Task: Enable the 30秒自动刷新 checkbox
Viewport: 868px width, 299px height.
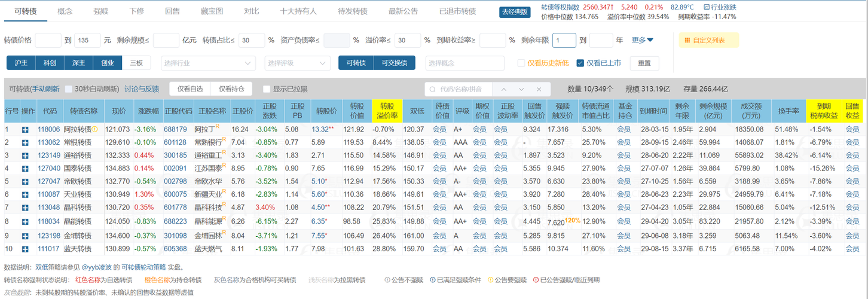Action: tap(68, 89)
